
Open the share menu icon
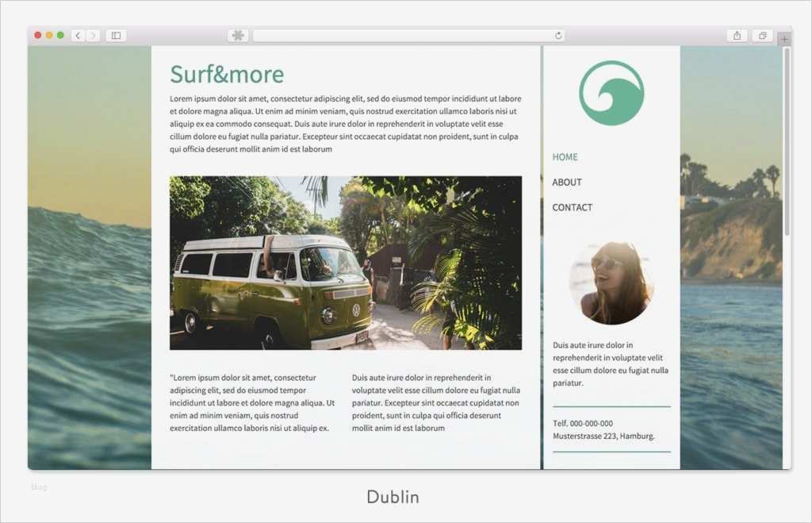[x=737, y=35]
